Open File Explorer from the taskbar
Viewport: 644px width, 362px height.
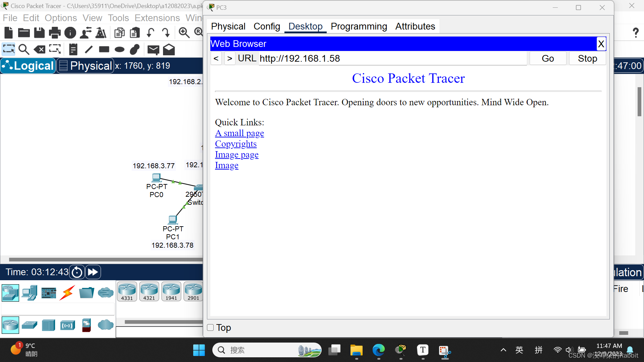coord(356,350)
